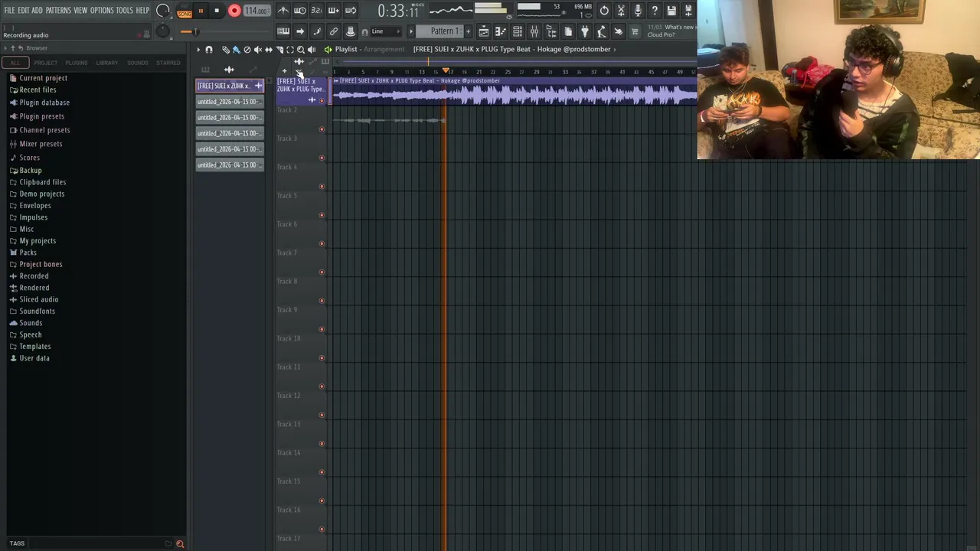The width and height of the screenshot is (980, 551).
Task: Open the TOOLS menu
Action: tap(125, 11)
